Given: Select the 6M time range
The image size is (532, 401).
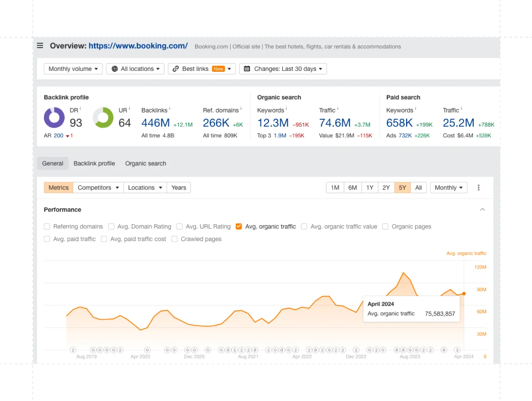Looking at the screenshot, I should pyautogui.click(x=352, y=187).
